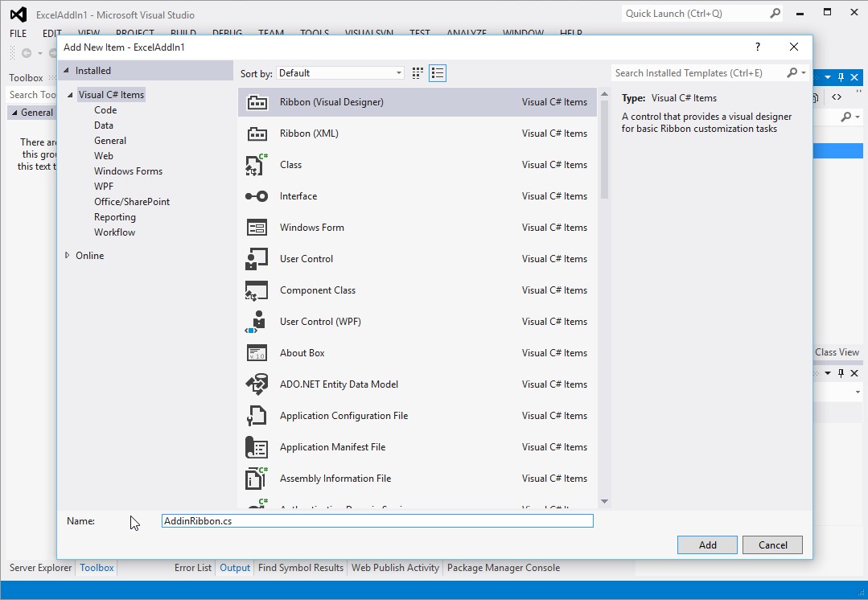Open the Sort by dropdown
This screenshot has width=868, height=600.
tap(340, 73)
